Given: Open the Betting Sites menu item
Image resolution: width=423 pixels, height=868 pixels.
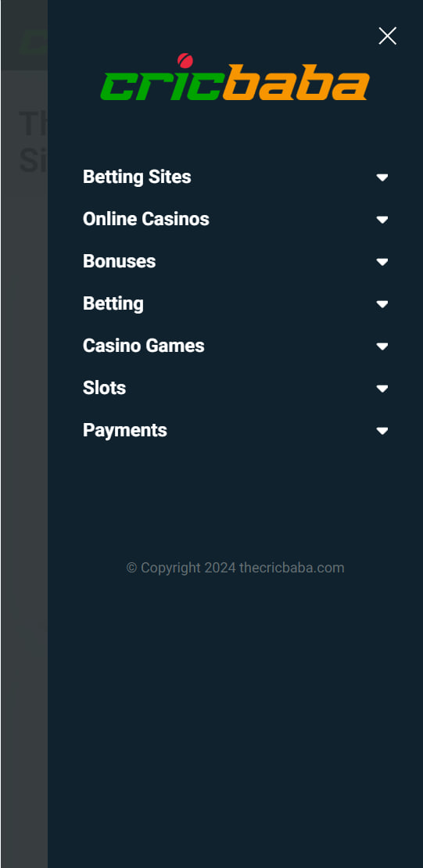Looking at the screenshot, I should tap(137, 178).
